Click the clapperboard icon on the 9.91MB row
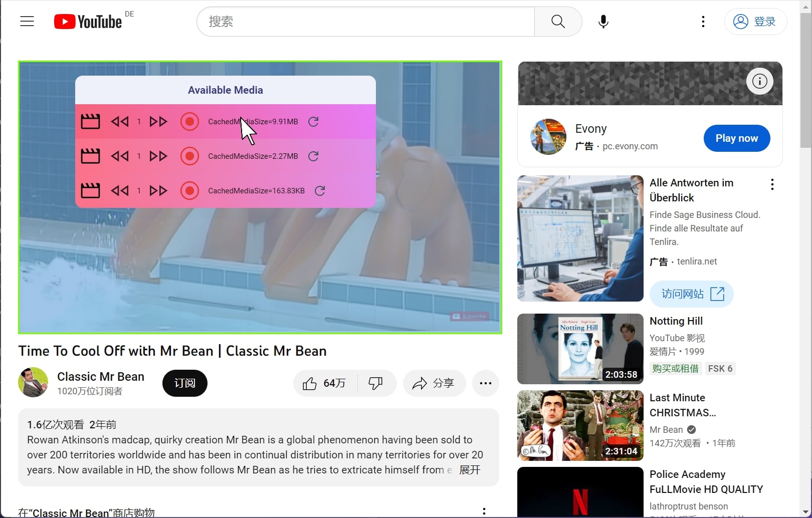This screenshot has width=812, height=518. click(x=90, y=121)
